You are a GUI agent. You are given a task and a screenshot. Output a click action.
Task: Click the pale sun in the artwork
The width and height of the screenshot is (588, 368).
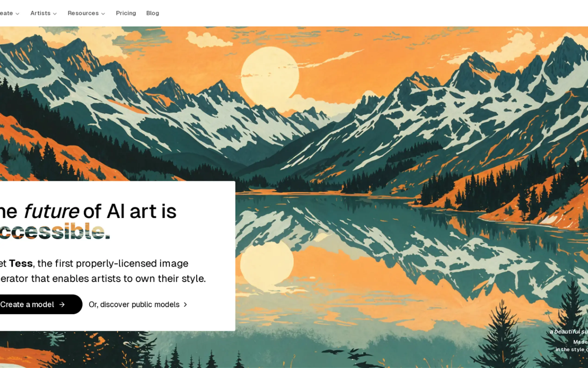pyautogui.click(x=270, y=76)
